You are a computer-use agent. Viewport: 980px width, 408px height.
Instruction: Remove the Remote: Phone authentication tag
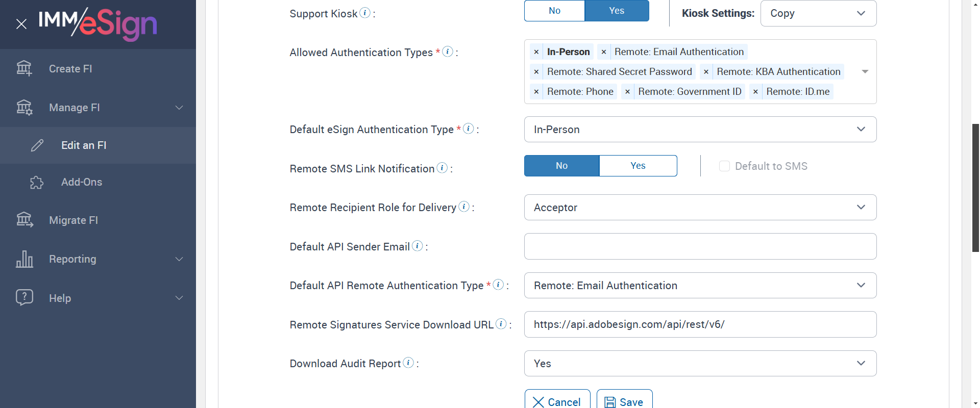(536, 92)
